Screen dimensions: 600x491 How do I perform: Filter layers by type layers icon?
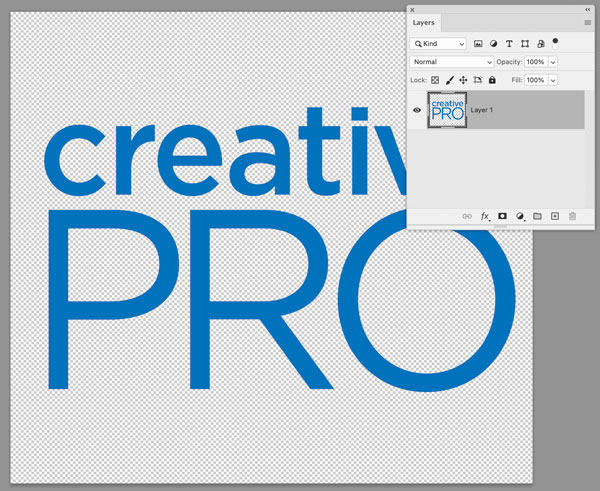coord(509,44)
